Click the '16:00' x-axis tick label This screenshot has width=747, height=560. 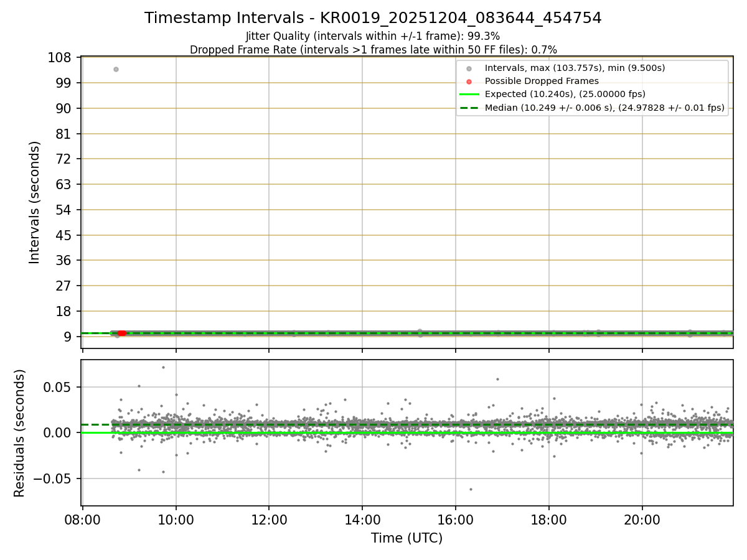click(456, 519)
